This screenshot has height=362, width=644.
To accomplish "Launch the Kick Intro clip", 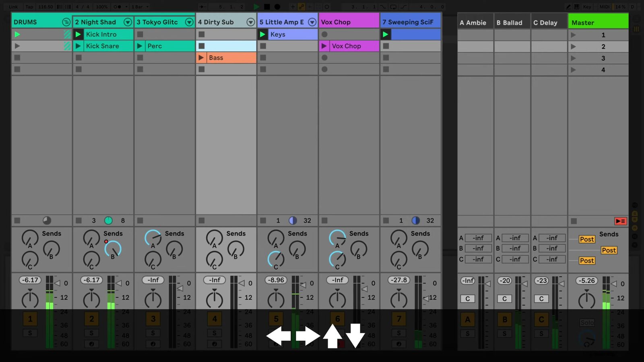I will click(78, 35).
